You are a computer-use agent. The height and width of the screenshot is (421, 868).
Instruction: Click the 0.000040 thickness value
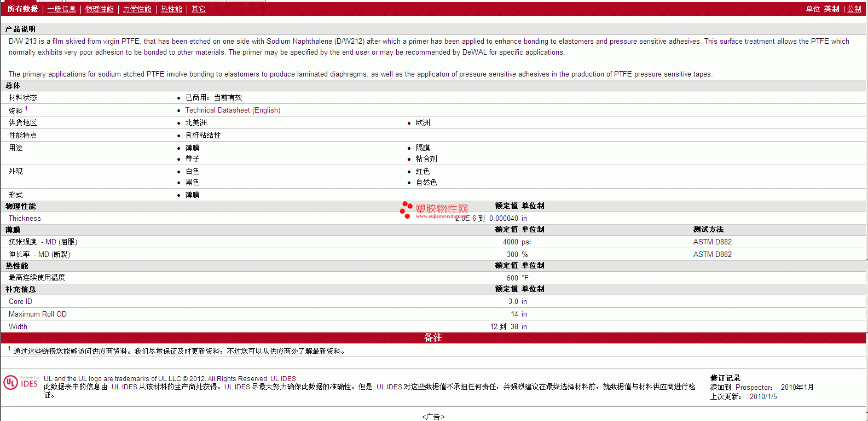(504, 218)
